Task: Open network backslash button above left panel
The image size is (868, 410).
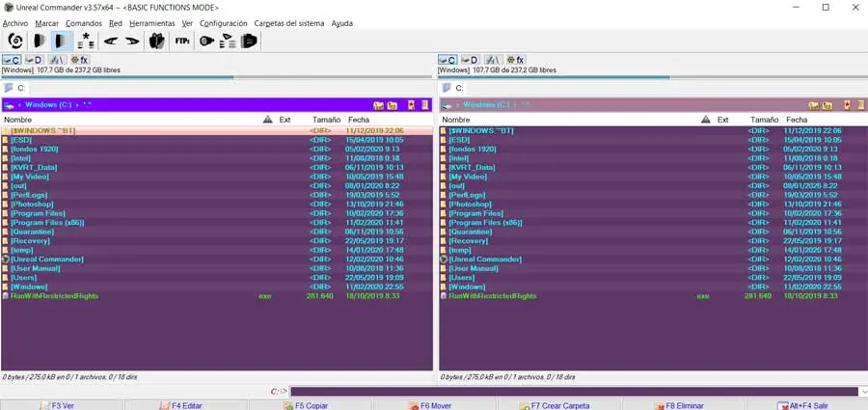Action: pos(58,60)
